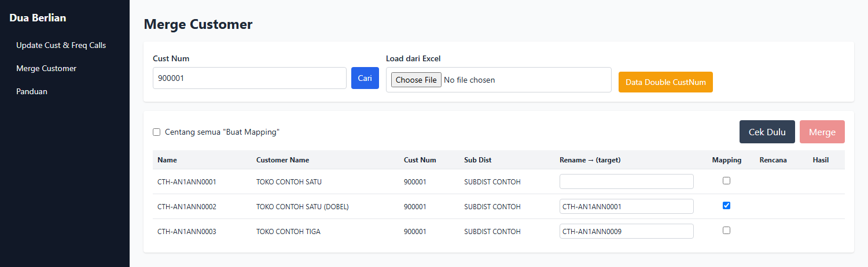Focus the Cust Num input field
This screenshot has height=267, width=868.
249,78
